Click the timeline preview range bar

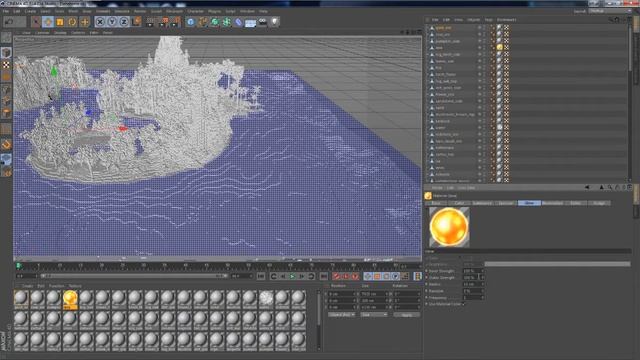point(135,276)
